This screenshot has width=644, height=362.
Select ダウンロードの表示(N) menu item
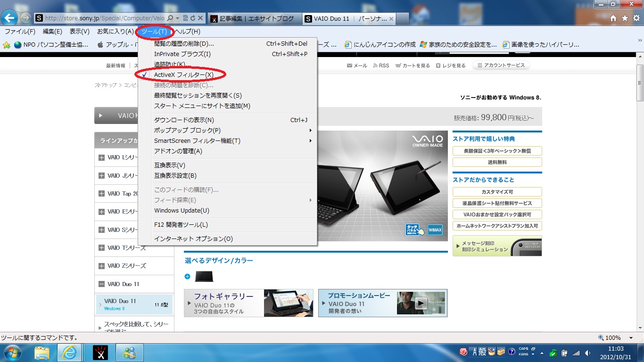pyautogui.click(x=228, y=120)
